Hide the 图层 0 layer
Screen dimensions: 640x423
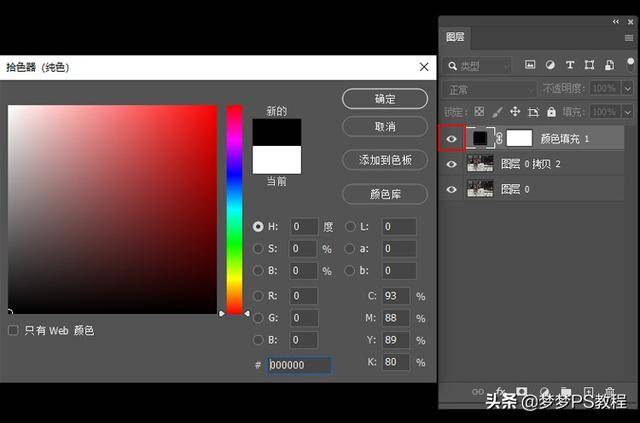pos(451,189)
